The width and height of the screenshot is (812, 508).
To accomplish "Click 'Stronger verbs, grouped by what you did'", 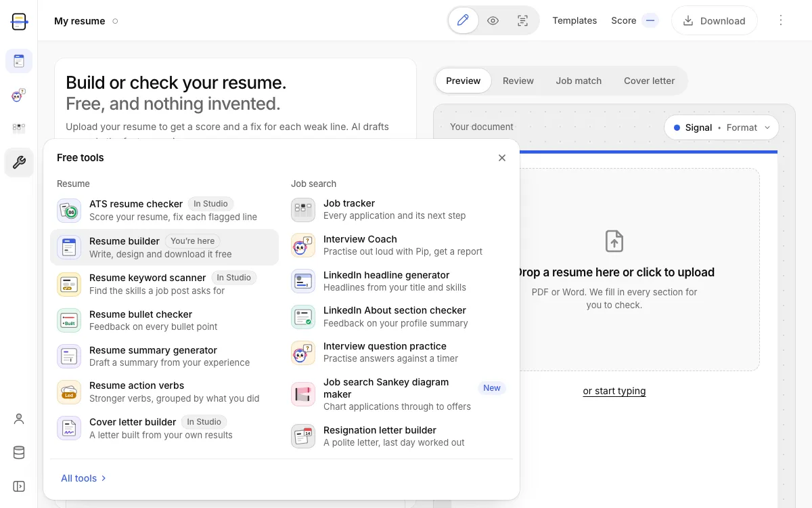I will (175, 398).
